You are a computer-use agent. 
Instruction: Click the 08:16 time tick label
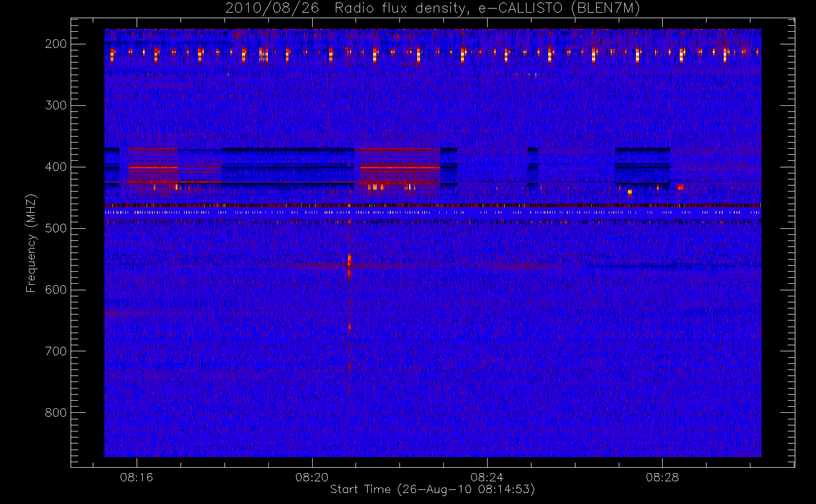[136, 477]
